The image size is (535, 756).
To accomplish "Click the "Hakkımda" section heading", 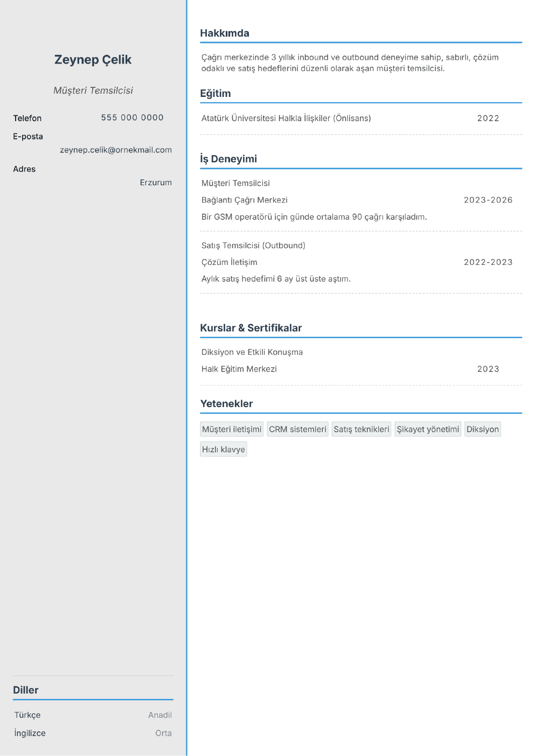I will (225, 33).
